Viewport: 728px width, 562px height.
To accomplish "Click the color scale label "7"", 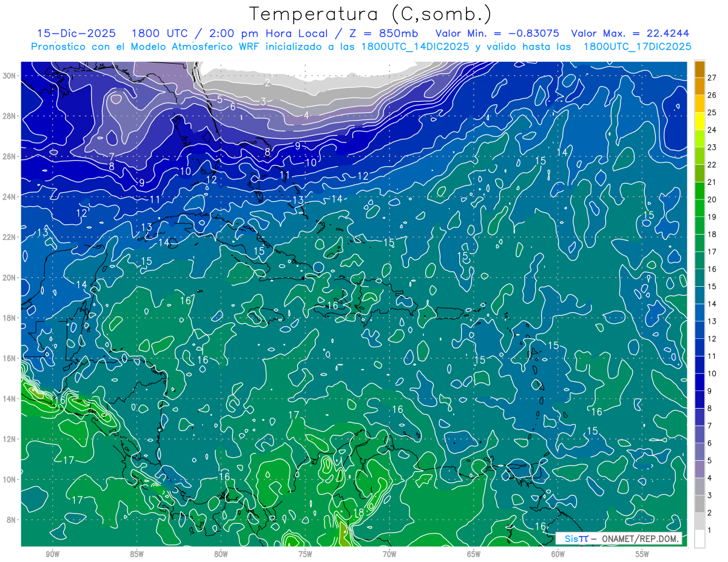I will (710, 426).
